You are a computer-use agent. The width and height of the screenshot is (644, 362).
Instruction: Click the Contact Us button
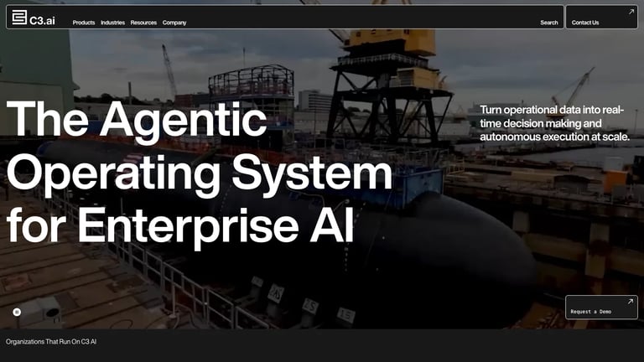coord(601,17)
